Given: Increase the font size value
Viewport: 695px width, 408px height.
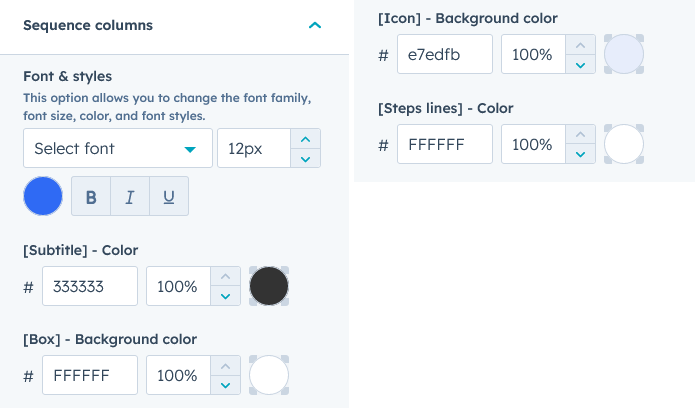Looking at the screenshot, I should (305, 138).
